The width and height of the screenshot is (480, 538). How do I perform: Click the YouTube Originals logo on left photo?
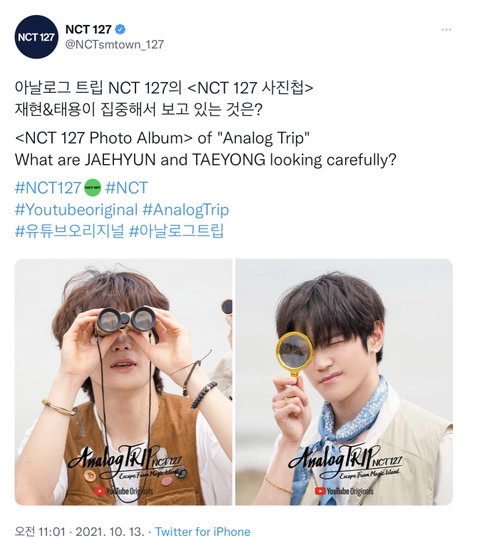click(x=124, y=491)
